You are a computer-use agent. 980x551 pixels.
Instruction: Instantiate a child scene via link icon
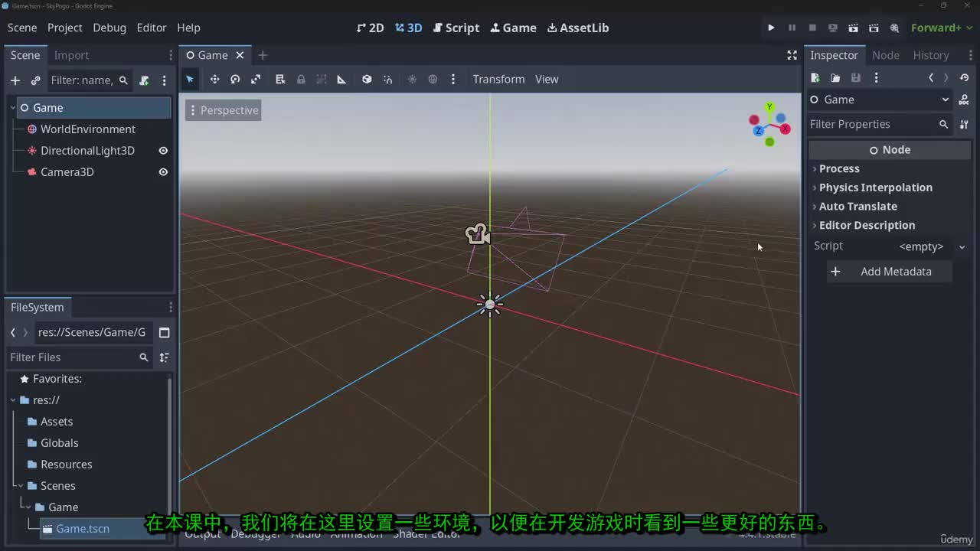coord(35,80)
